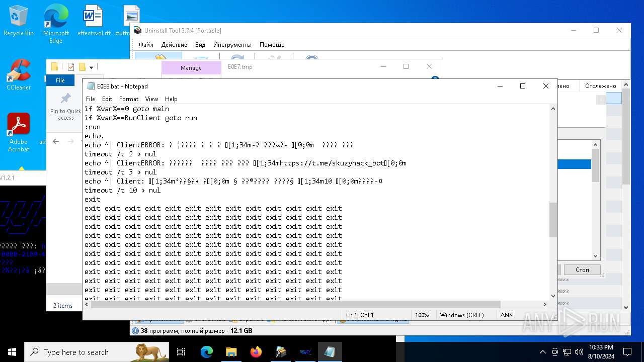Open File Explorer from the taskbar

(x=231, y=352)
